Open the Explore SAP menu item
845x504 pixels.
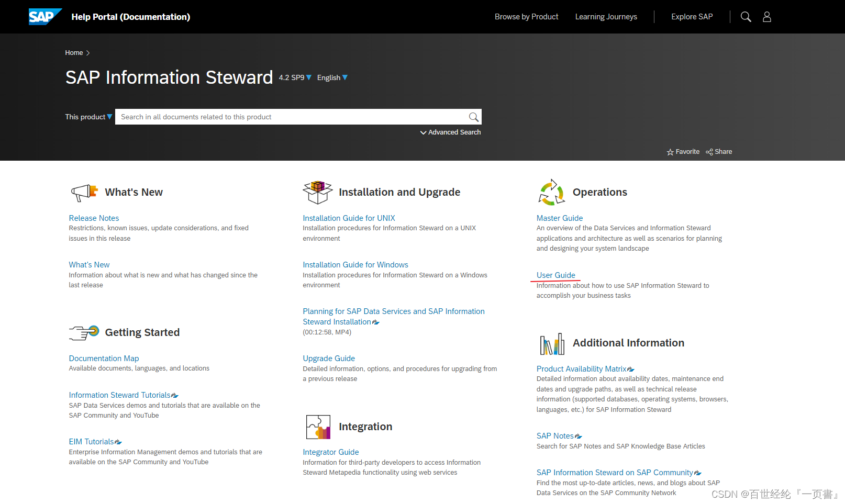click(692, 17)
